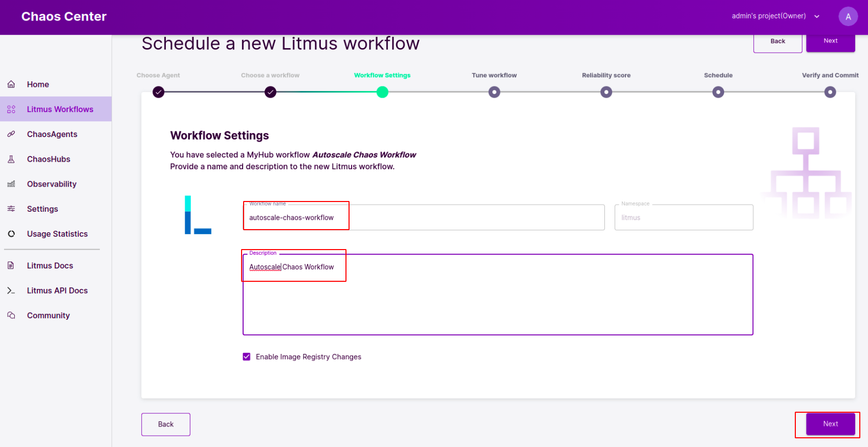Image resolution: width=868 pixels, height=447 pixels.
Task: Click the Community chat icon
Action: click(x=11, y=316)
